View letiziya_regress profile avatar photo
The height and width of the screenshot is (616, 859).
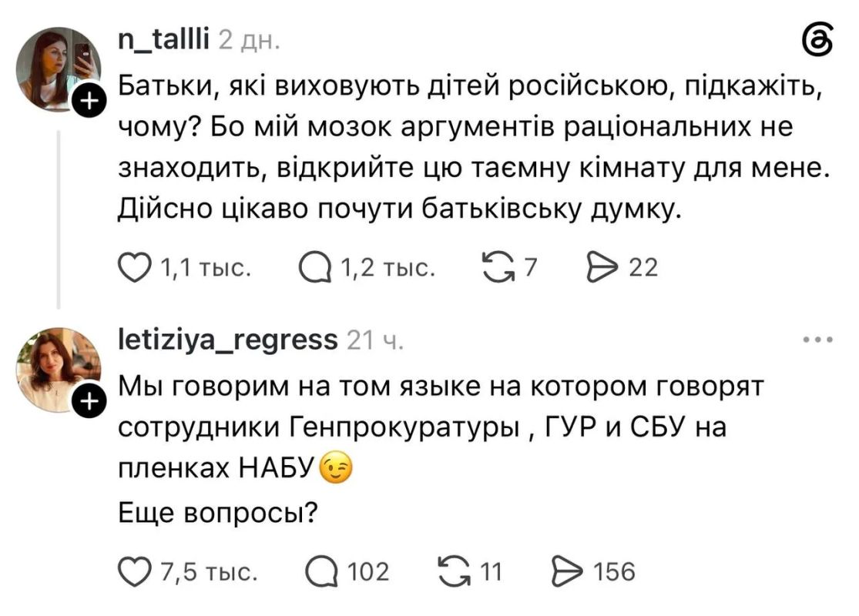[x=59, y=370]
